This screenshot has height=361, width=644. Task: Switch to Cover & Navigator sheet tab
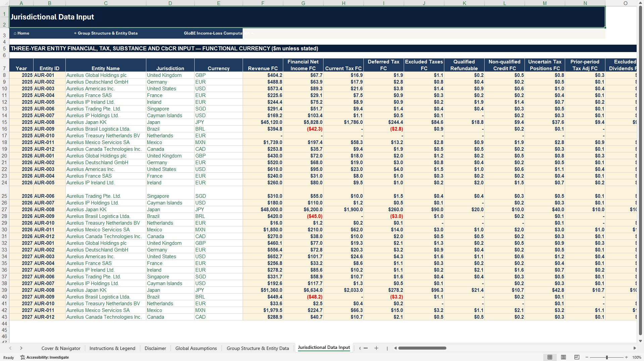point(61,348)
